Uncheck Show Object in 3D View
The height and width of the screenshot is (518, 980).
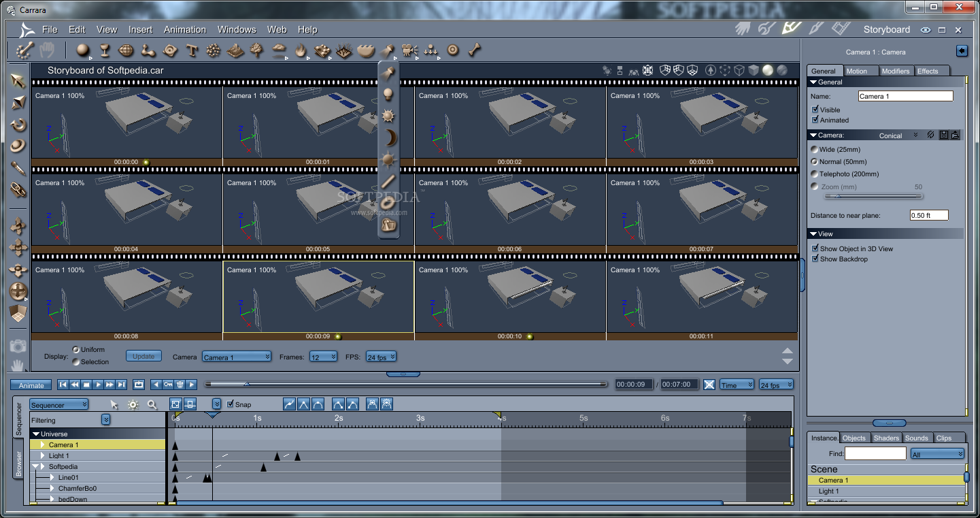tap(815, 248)
